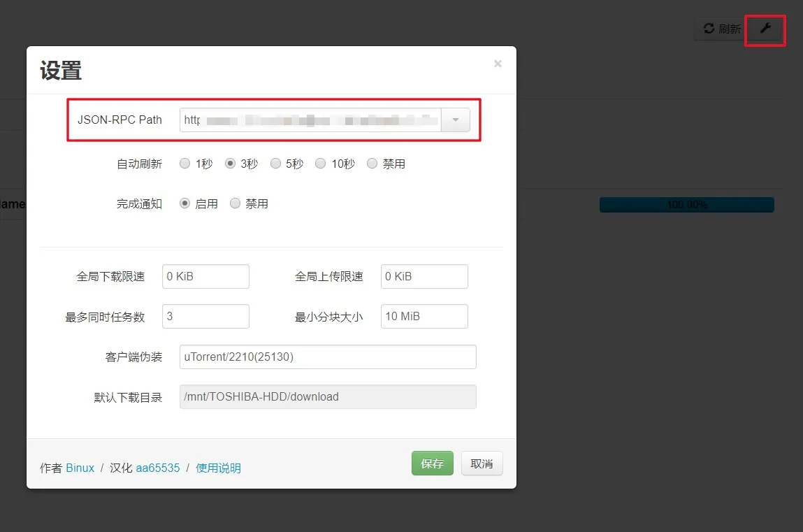Click the global upload limit field
Viewport: 803px width, 532px height.
pos(424,276)
